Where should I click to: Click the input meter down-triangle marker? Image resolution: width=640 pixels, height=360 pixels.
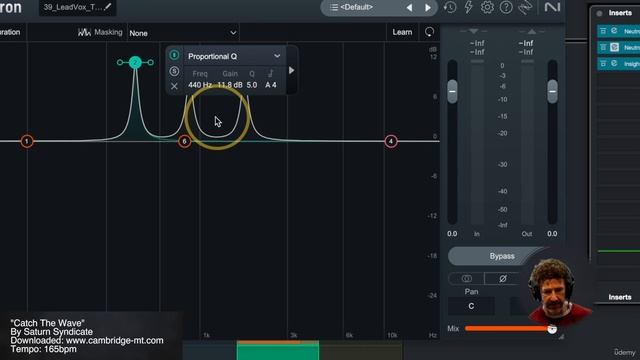[x=473, y=31]
